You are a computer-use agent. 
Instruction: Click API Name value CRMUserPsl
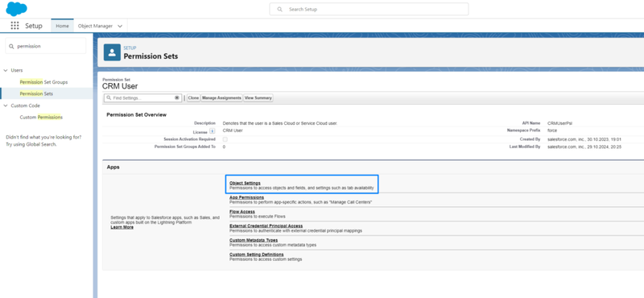559,123
